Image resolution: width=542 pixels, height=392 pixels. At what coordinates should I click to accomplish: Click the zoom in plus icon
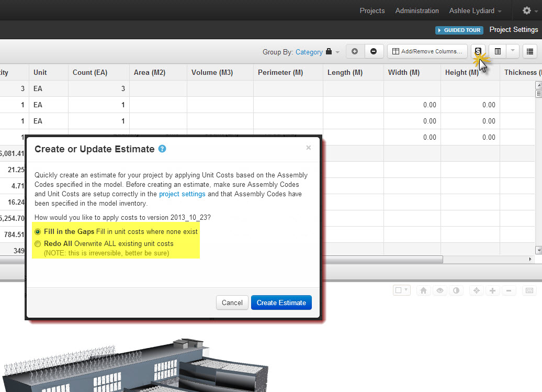tap(493, 290)
